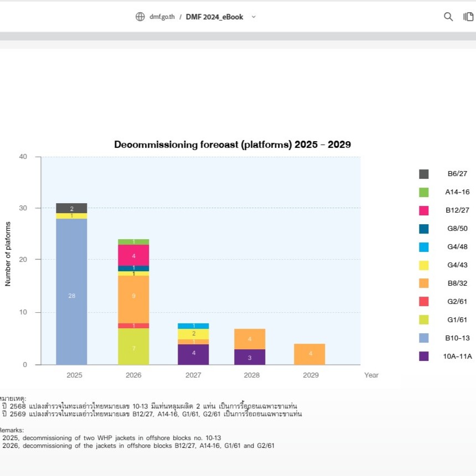Select the DMF 2024_eBook document title
Screen dimensions: 476x476
click(x=214, y=17)
